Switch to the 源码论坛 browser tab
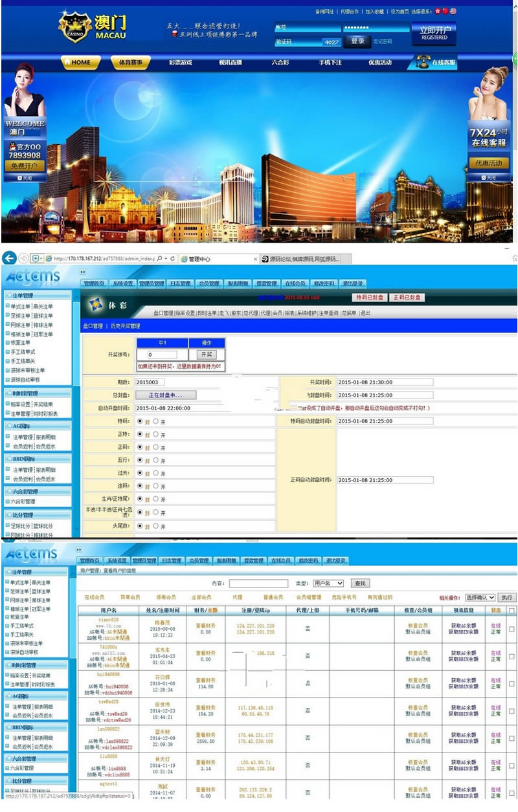This screenshot has height=812, width=518. click(x=304, y=259)
